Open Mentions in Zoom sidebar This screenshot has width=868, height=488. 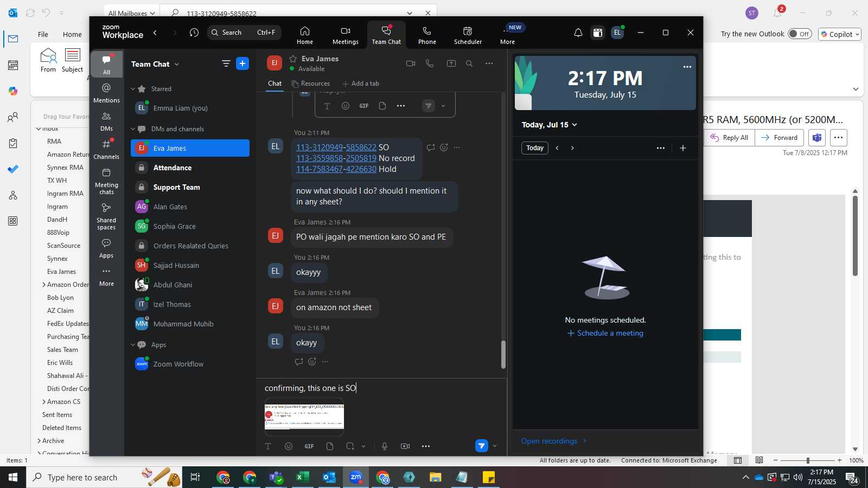point(106,93)
